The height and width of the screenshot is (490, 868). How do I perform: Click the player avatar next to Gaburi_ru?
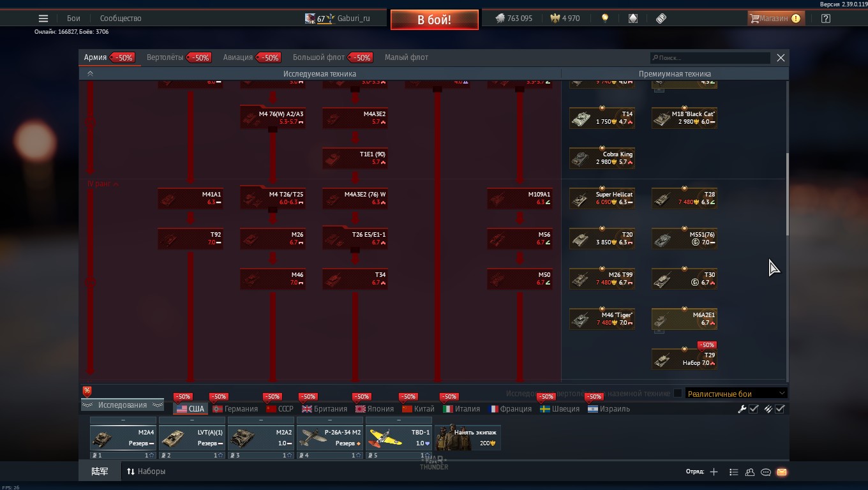pos(310,19)
